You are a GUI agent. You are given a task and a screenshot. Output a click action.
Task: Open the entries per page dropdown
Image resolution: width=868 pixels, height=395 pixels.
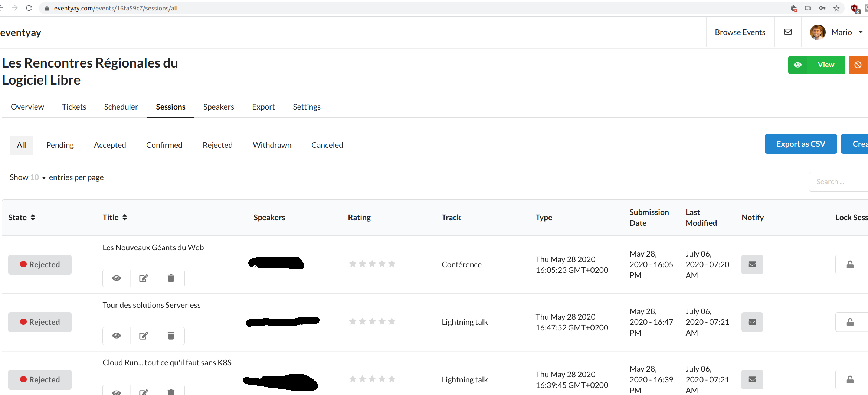coord(38,177)
